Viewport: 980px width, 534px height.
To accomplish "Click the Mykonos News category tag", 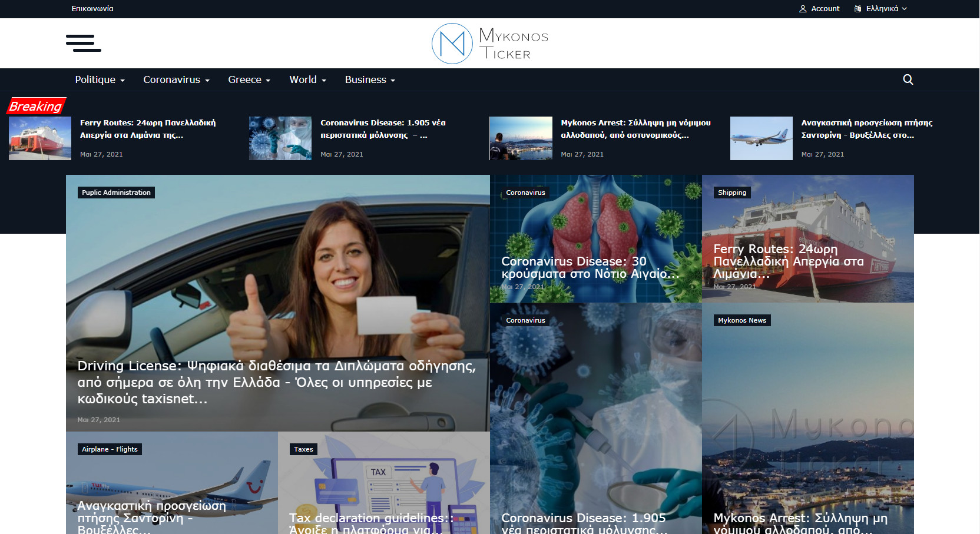I will (x=742, y=320).
